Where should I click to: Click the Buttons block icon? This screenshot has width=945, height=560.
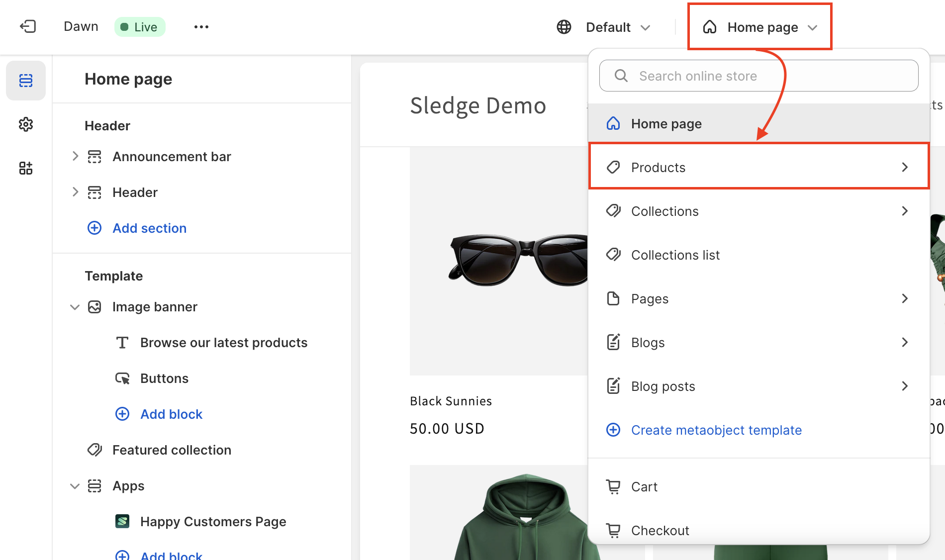click(122, 378)
